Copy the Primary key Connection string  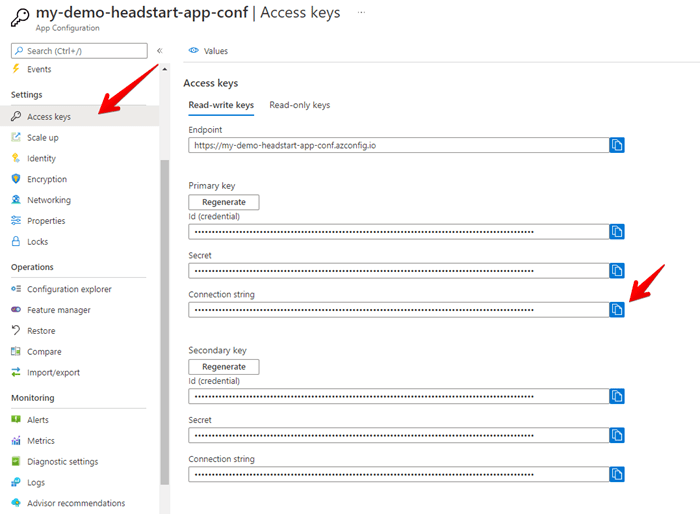[617, 310]
